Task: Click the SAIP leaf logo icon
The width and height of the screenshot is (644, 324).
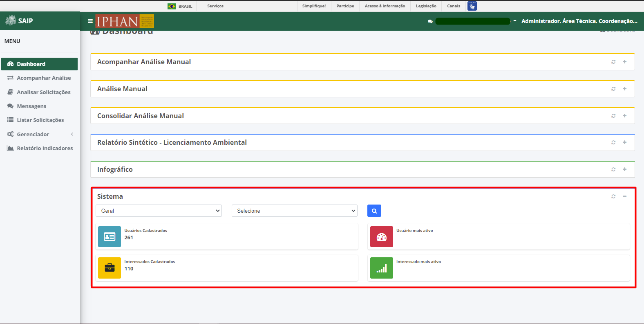Action: tap(11, 20)
